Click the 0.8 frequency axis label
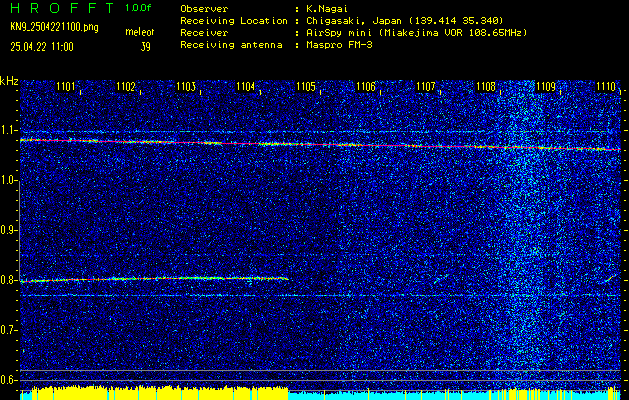Image resolution: width=629 pixels, height=400 pixels. [8, 280]
